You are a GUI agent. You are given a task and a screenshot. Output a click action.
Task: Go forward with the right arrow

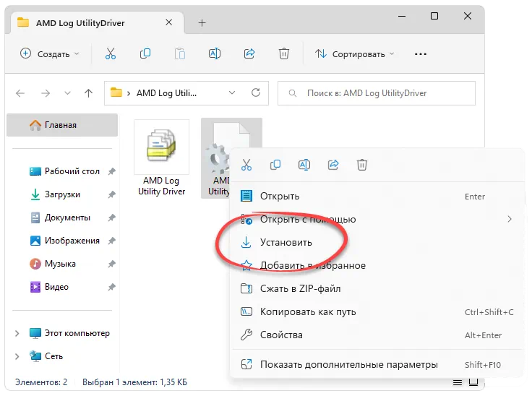46,93
